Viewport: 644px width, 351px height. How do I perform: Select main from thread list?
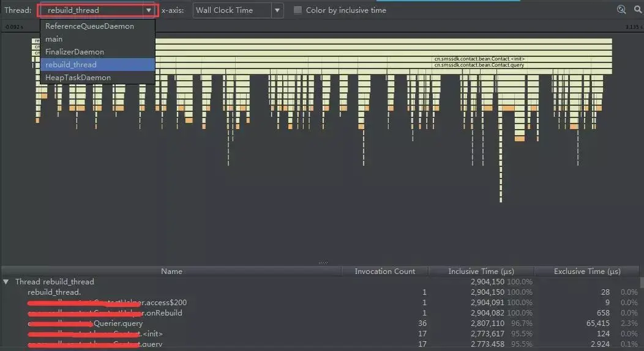click(x=98, y=39)
